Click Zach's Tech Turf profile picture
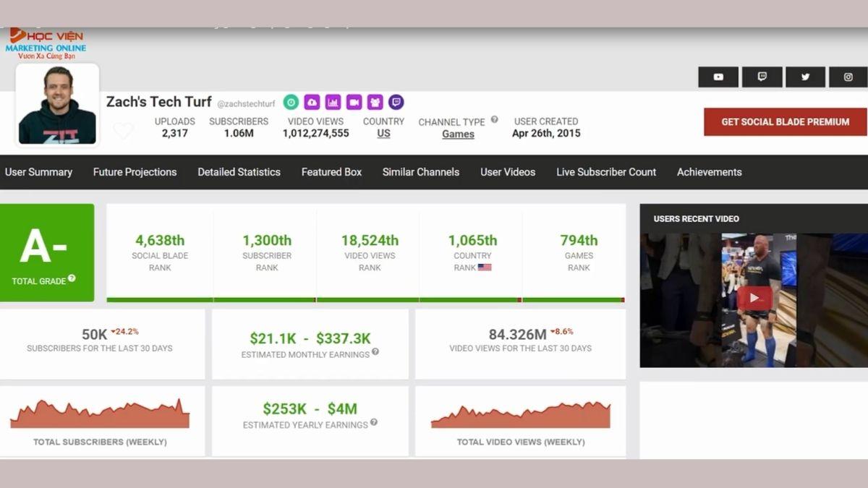 pyautogui.click(x=57, y=105)
